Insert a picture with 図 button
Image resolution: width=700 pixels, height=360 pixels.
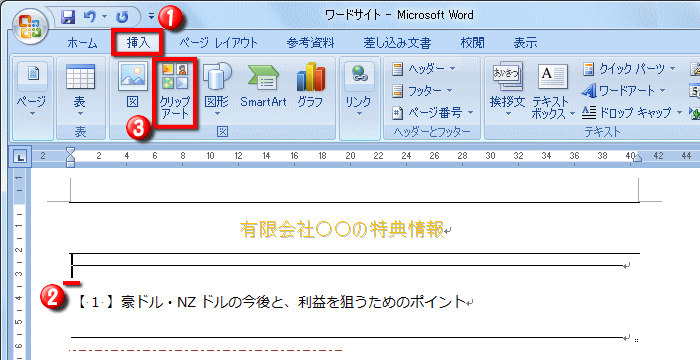click(x=133, y=86)
